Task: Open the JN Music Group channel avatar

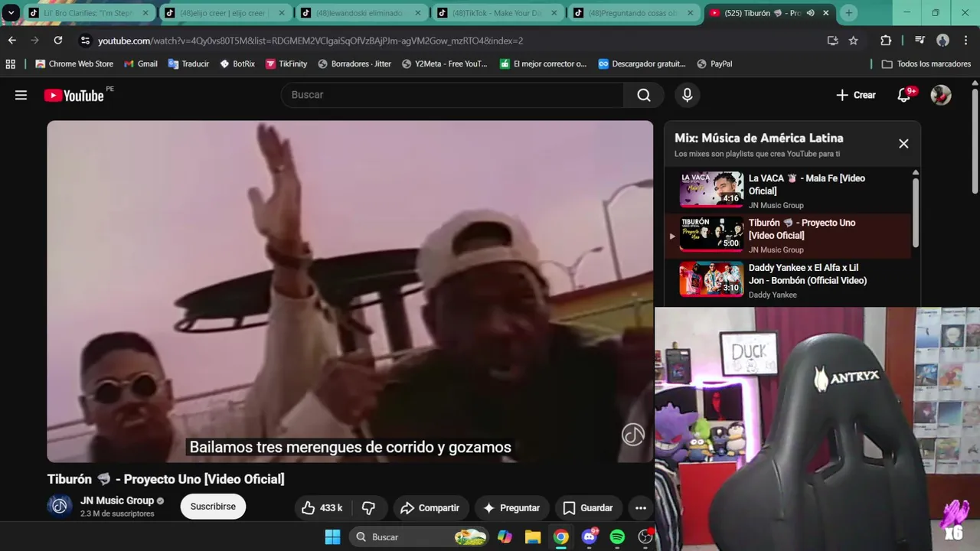Action: [x=60, y=506]
